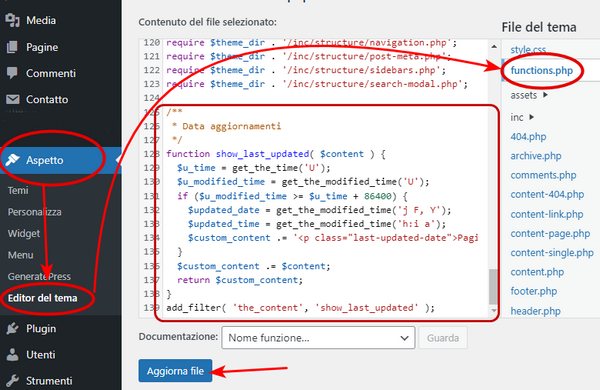Open the GeneratePress submenu
Viewport: 600px width, 390px height.
[39, 276]
